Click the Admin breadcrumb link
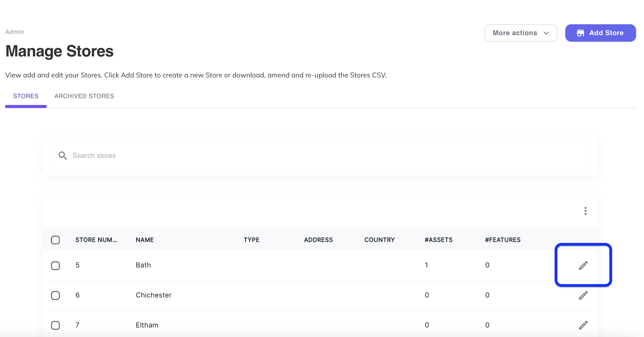The image size is (644, 337). (15, 32)
